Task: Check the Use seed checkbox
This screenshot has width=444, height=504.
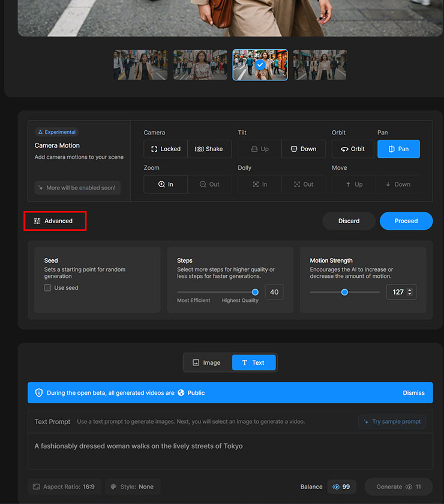Action: [x=47, y=288]
